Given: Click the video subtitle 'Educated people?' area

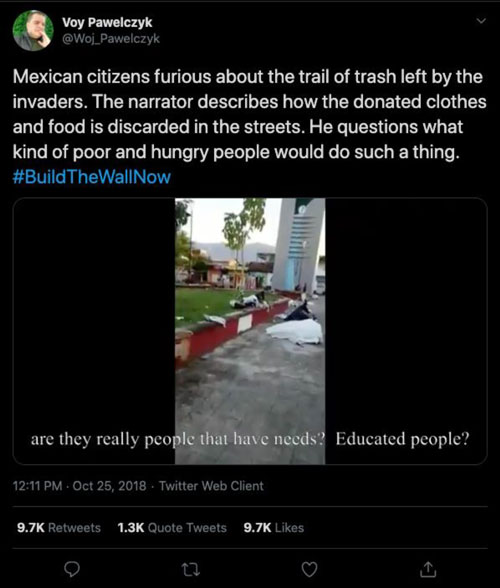Looking at the screenshot, I should click(402, 439).
